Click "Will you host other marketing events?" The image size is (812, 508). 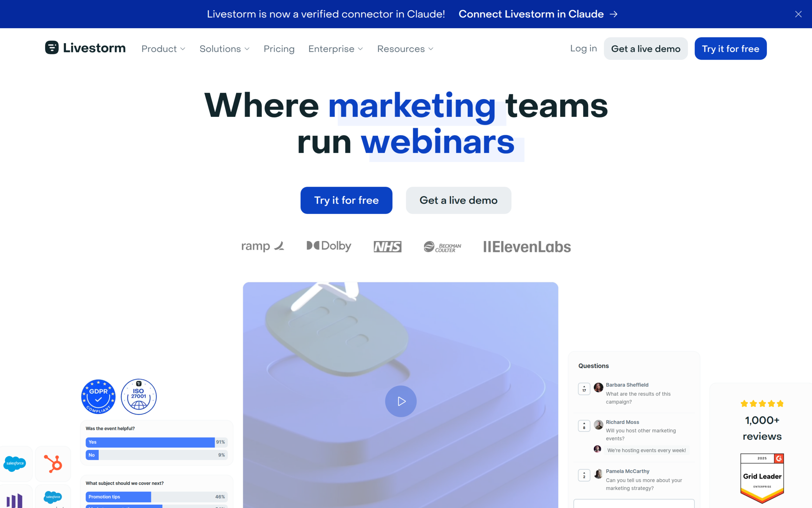641,434
